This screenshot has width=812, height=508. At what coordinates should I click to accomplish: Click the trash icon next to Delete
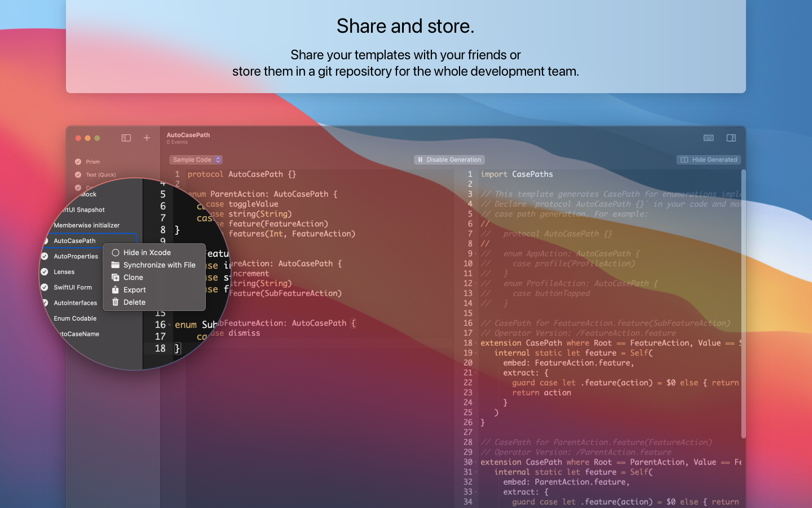[x=116, y=302]
